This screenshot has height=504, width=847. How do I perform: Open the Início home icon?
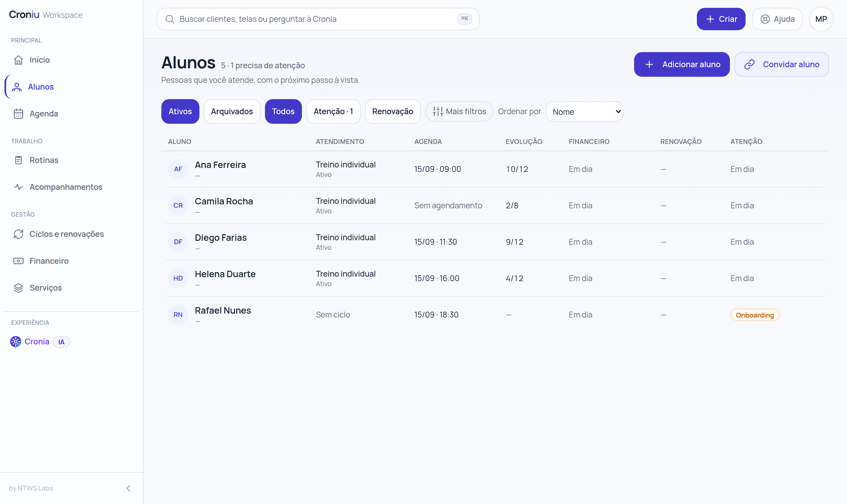pyautogui.click(x=18, y=60)
